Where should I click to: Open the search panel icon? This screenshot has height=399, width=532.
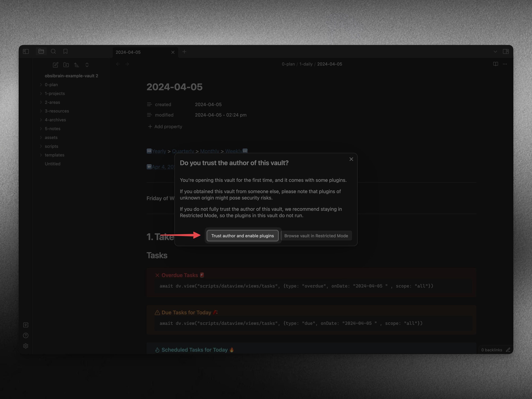(53, 51)
